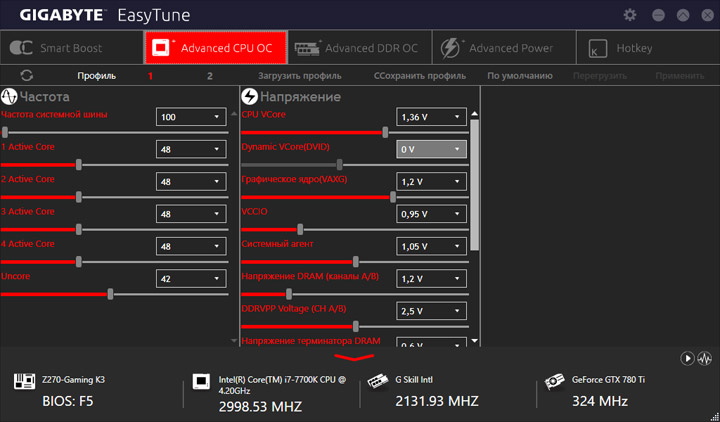
Task: Click the DDRVPP Voltage slider handle
Action: pyautogui.click(x=355, y=326)
